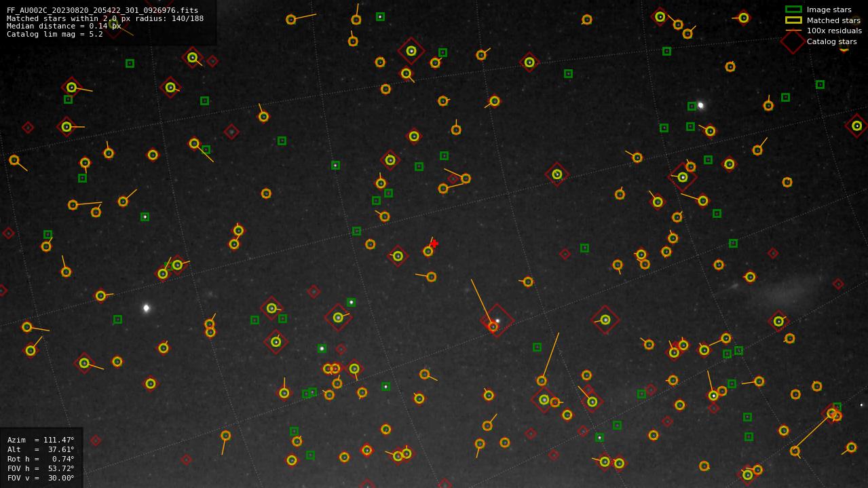The height and width of the screenshot is (488, 868).
Task: Click the 'Catalog stars' legend label
Action: (x=831, y=41)
